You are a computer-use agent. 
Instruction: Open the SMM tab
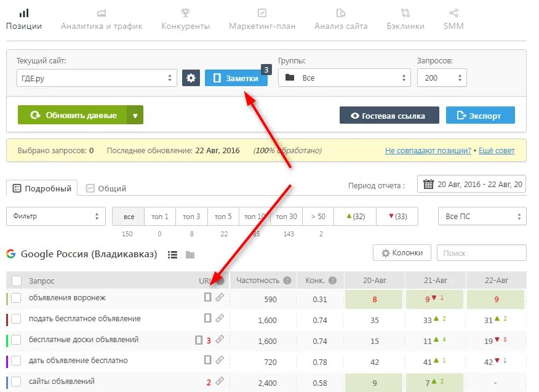[453, 20]
